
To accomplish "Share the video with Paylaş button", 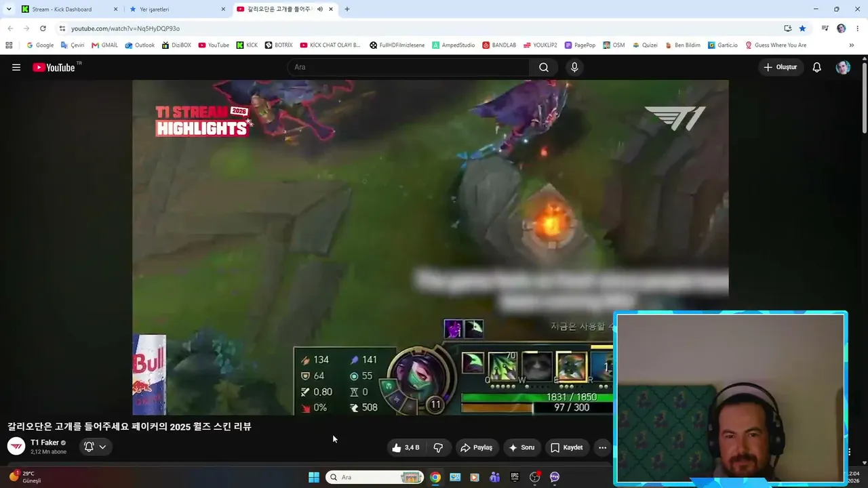I will coord(477,447).
